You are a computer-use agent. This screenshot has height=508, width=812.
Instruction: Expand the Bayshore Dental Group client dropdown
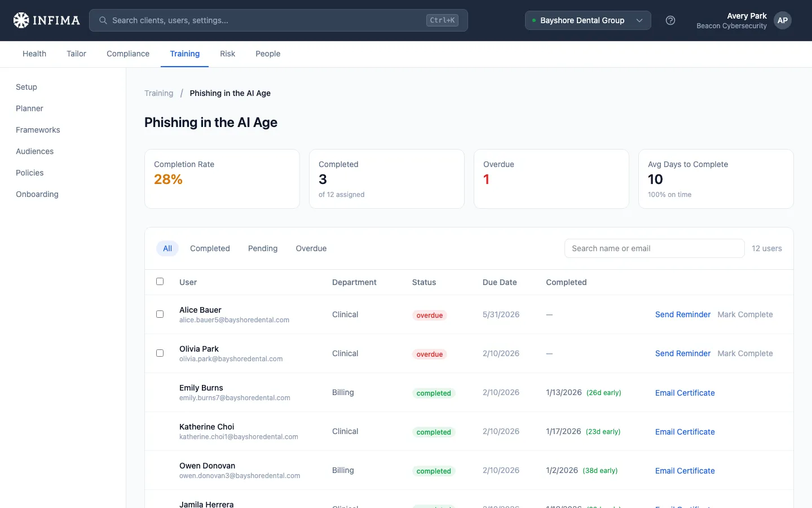[x=588, y=20]
